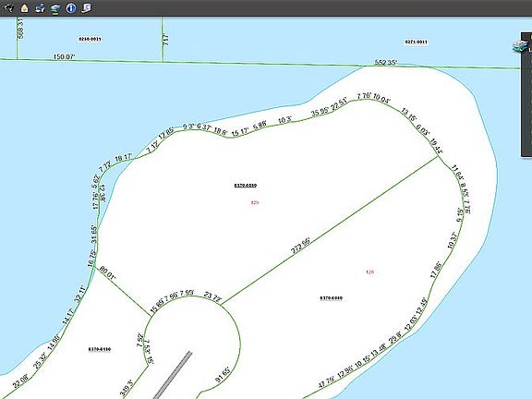Image resolution: width=532 pixels, height=399 pixels.
Task: Select parcel 829 on the map
Action: tap(255, 202)
